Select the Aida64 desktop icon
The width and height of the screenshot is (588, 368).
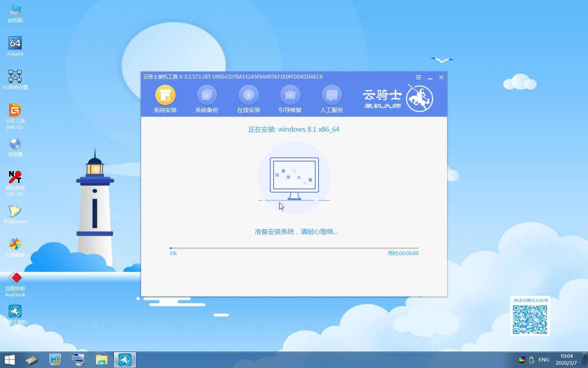[x=15, y=46]
